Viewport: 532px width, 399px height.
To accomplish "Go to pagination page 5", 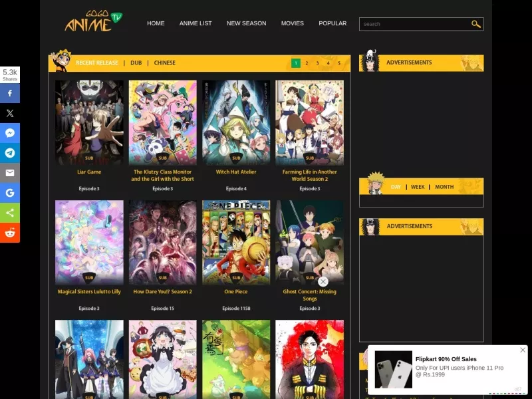I will [339, 63].
